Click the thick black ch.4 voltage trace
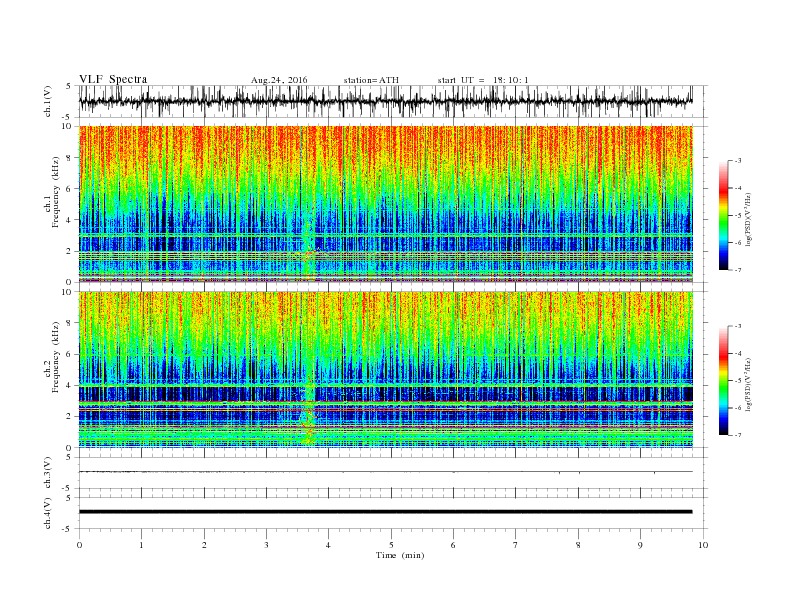Image resolution: width=792 pixels, height=612 pixels. (x=386, y=512)
